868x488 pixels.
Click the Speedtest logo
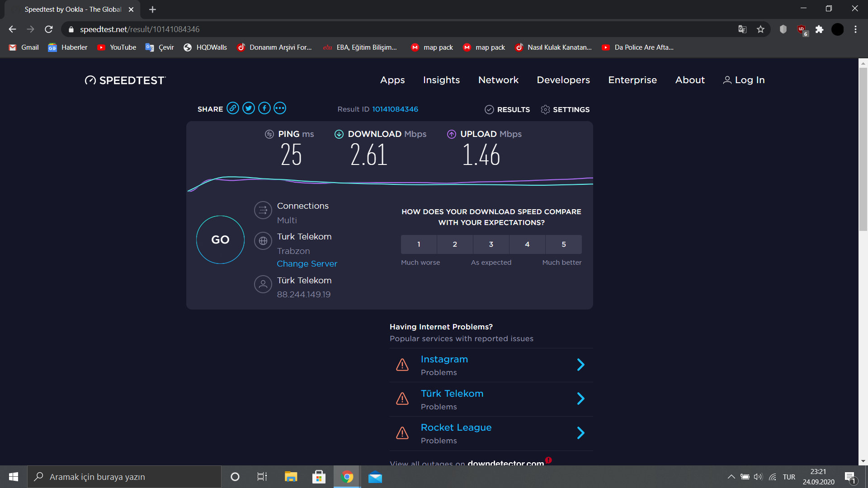click(x=125, y=80)
